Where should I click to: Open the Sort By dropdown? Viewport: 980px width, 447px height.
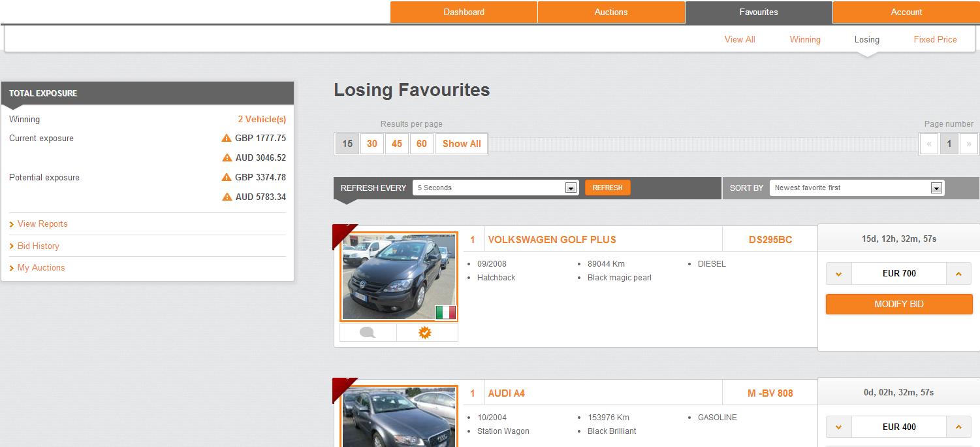[x=857, y=188]
